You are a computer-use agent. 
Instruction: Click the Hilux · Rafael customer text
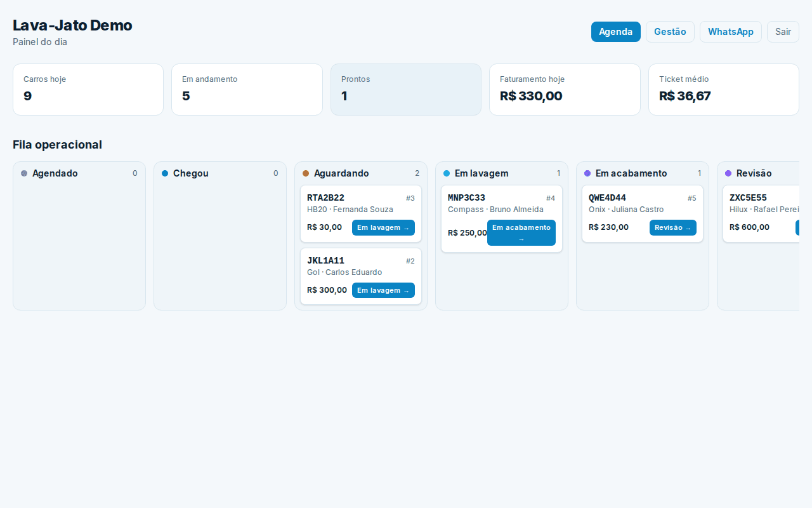point(764,210)
